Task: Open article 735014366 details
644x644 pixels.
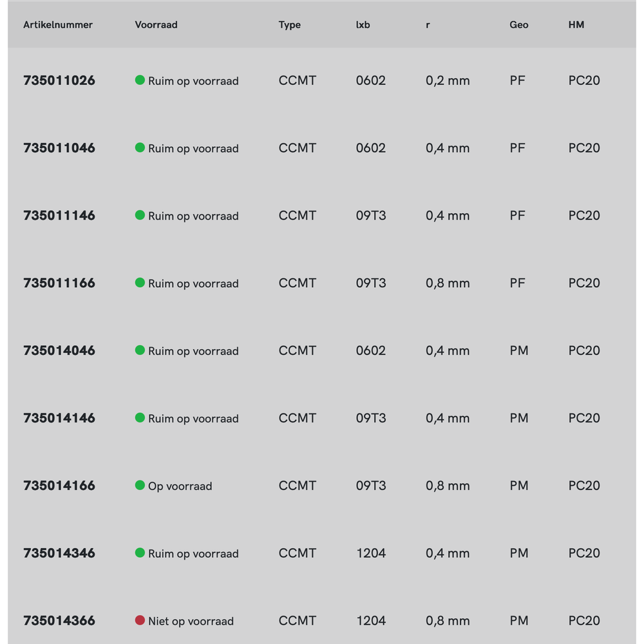Action: (59, 621)
